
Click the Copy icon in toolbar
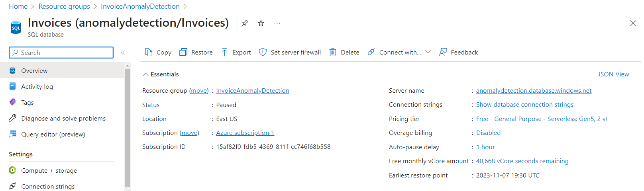[x=149, y=52]
